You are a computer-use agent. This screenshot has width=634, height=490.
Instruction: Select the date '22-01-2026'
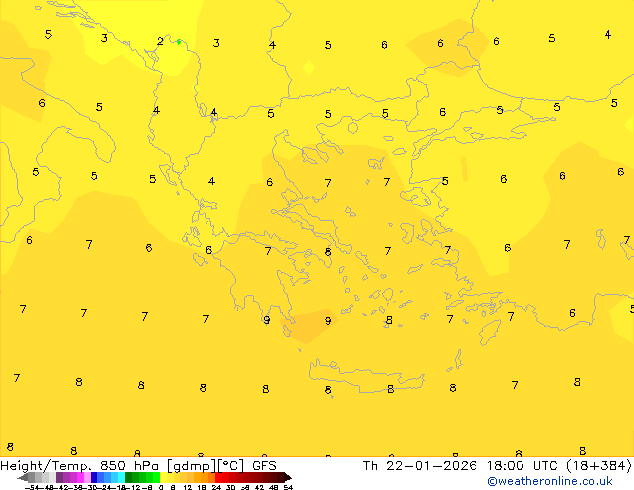pyautogui.click(x=431, y=466)
